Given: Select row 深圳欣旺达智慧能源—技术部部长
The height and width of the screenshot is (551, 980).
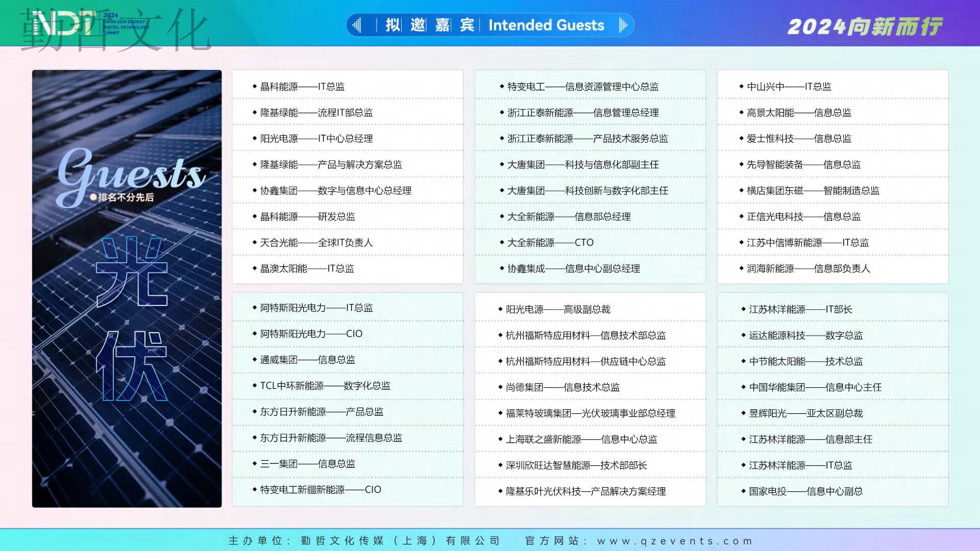Looking at the screenshot, I should [x=591, y=466].
